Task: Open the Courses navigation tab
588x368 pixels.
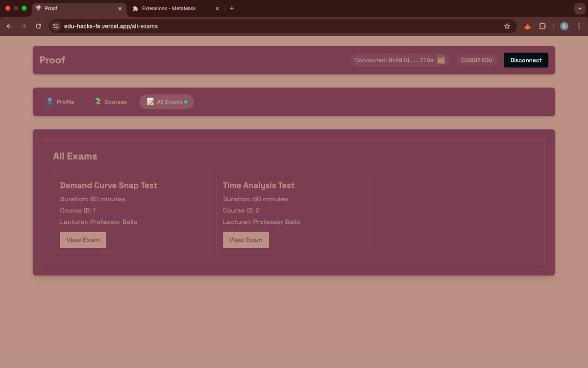Action: pyautogui.click(x=110, y=102)
